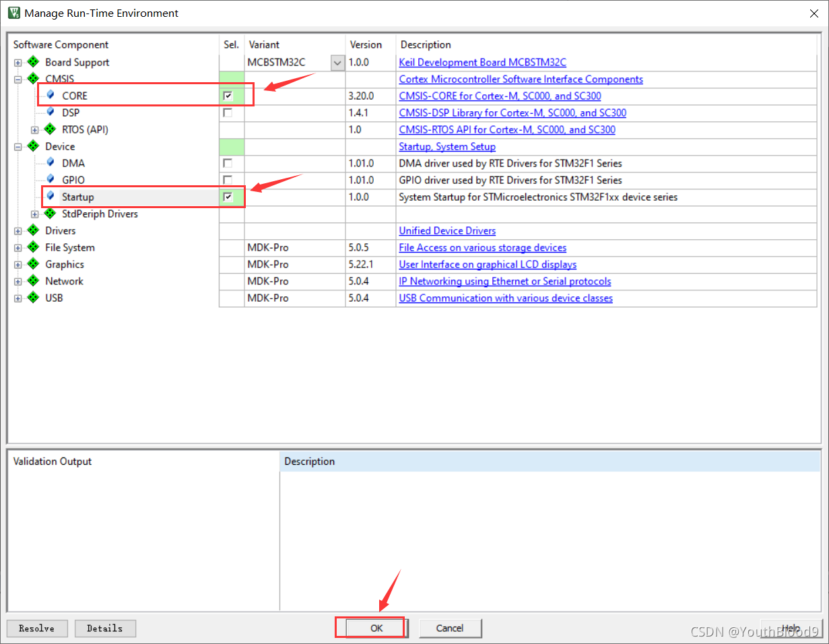829x644 pixels.
Task: Click the StdPeriph Drivers green diamond icon
Action: 50,214
